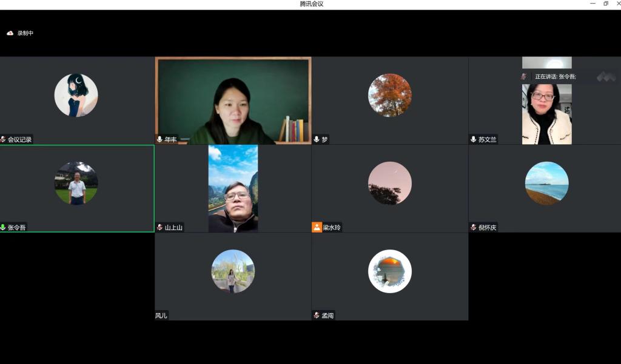
Task: Click 苏文兰's microphone icon
Action: (x=473, y=139)
